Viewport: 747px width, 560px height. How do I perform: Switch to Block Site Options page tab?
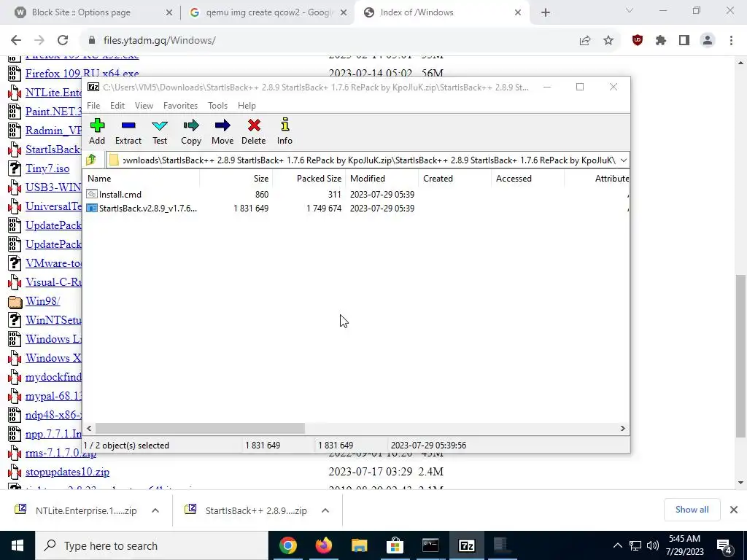81,12
